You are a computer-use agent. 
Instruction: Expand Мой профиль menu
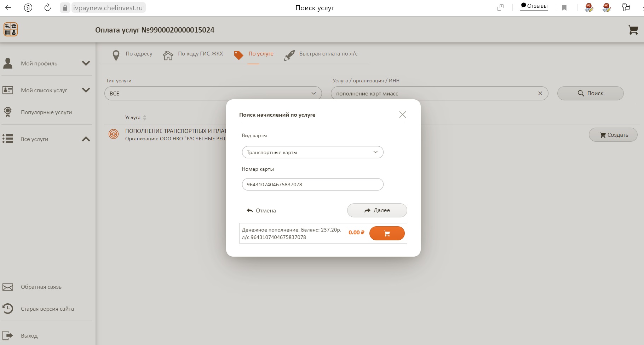tap(86, 63)
